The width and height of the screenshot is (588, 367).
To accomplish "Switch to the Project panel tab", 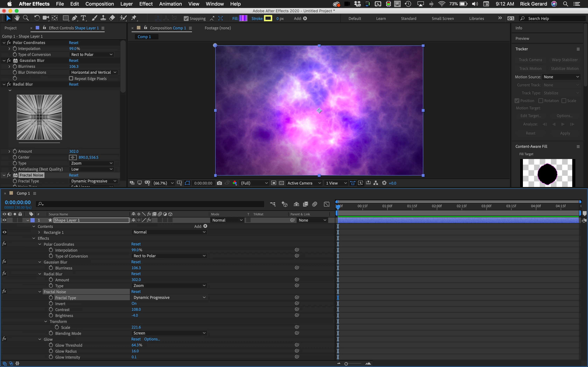I will pos(10,28).
